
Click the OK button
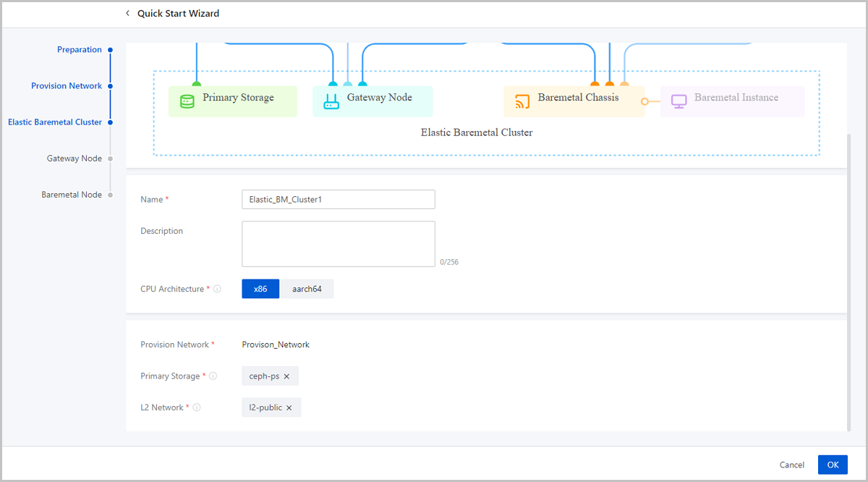833,465
